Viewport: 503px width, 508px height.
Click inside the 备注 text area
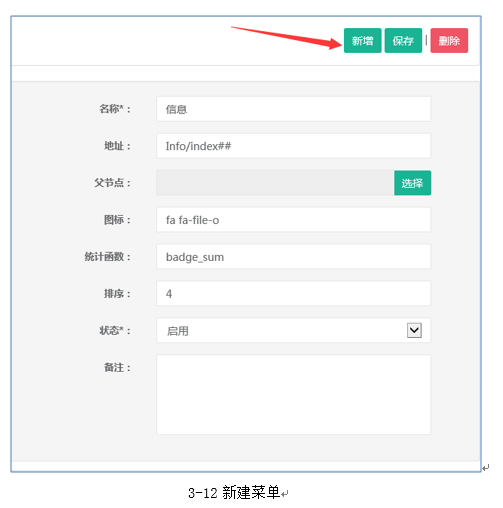pos(293,395)
